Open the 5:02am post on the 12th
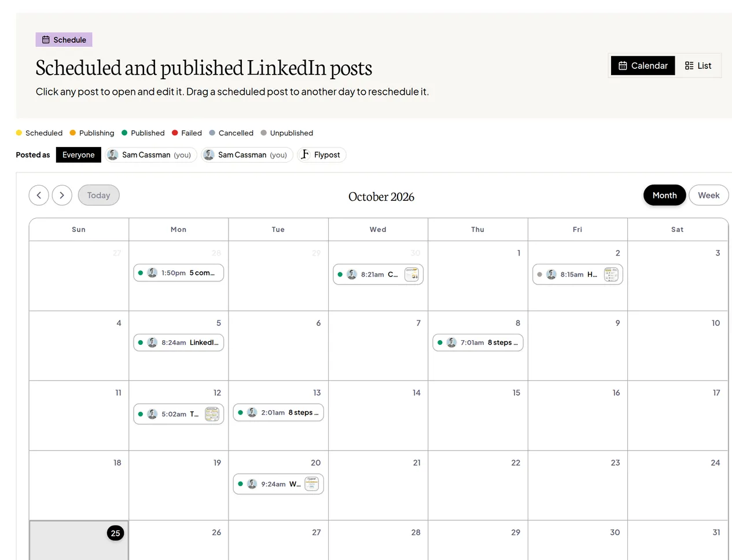 [178, 414]
